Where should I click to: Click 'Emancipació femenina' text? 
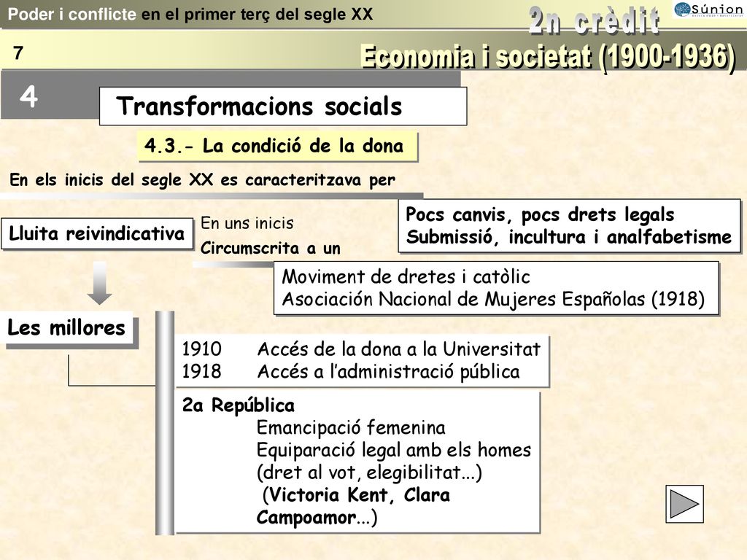pyautogui.click(x=351, y=427)
